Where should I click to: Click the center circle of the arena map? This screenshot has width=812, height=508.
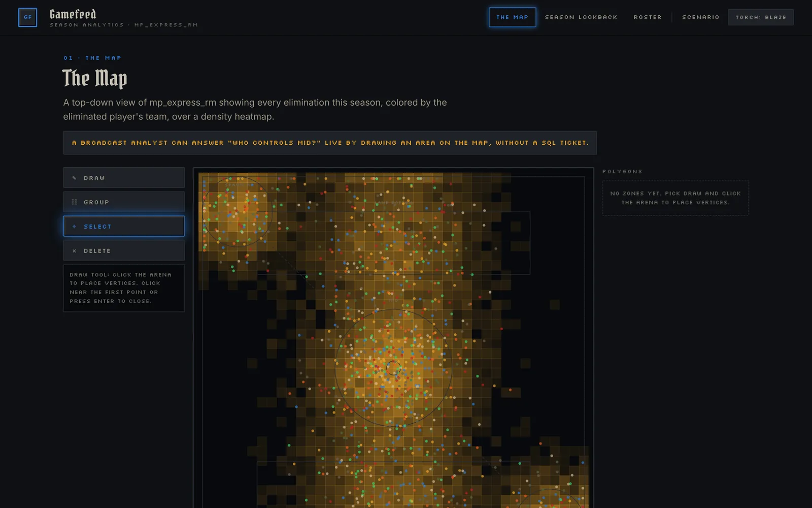(393, 368)
